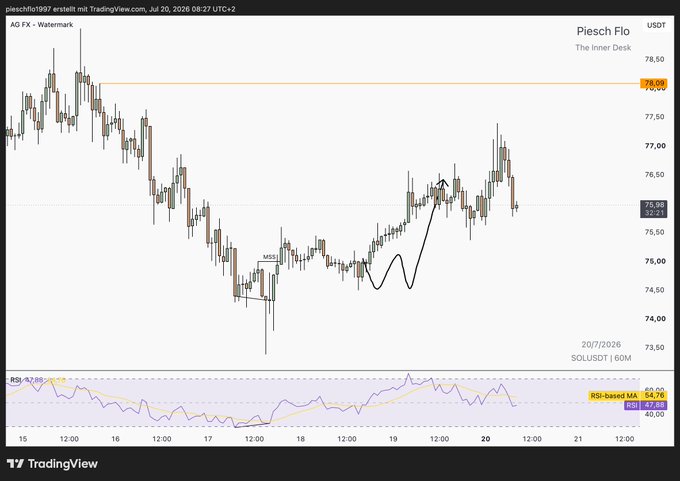Click the 77,50 price axis label

coord(654,117)
